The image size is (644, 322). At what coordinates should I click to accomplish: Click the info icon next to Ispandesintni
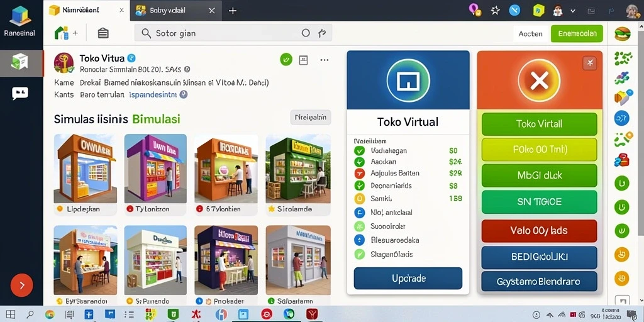coord(184,94)
